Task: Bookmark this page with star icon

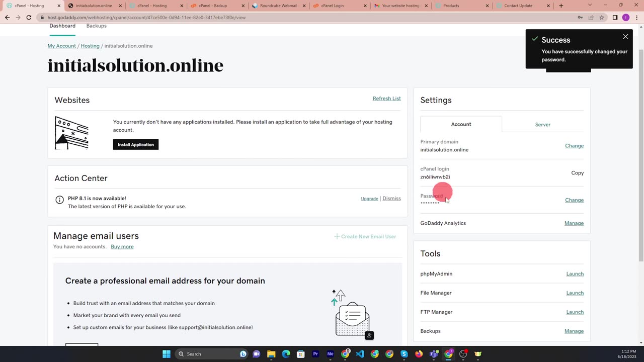Action: pos(601,18)
